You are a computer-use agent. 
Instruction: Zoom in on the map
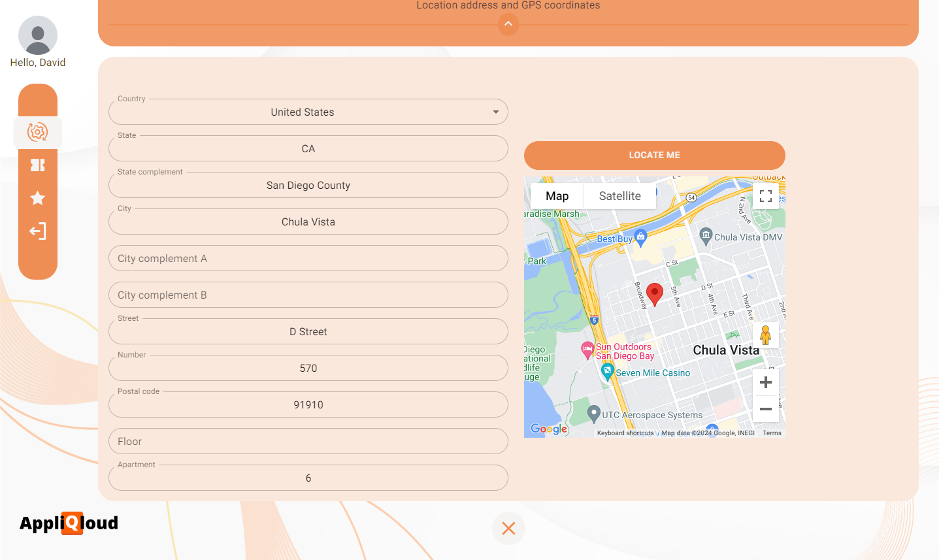[x=766, y=382]
